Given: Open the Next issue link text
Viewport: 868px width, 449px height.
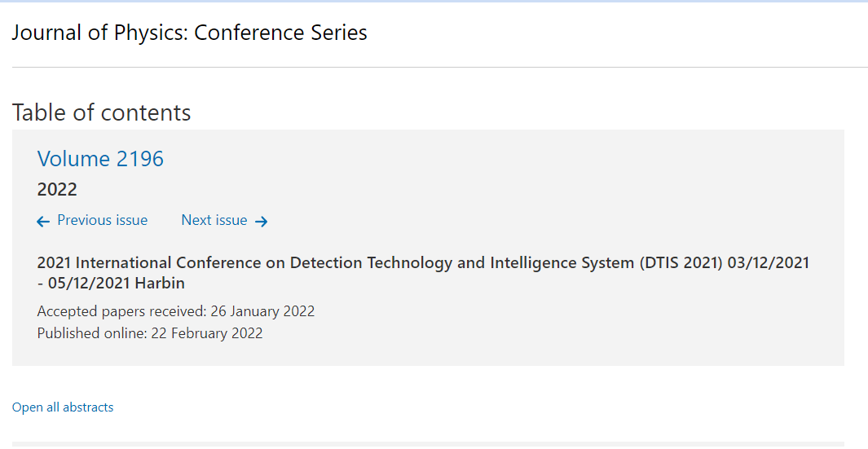Looking at the screenshot, I should (214, 220).
